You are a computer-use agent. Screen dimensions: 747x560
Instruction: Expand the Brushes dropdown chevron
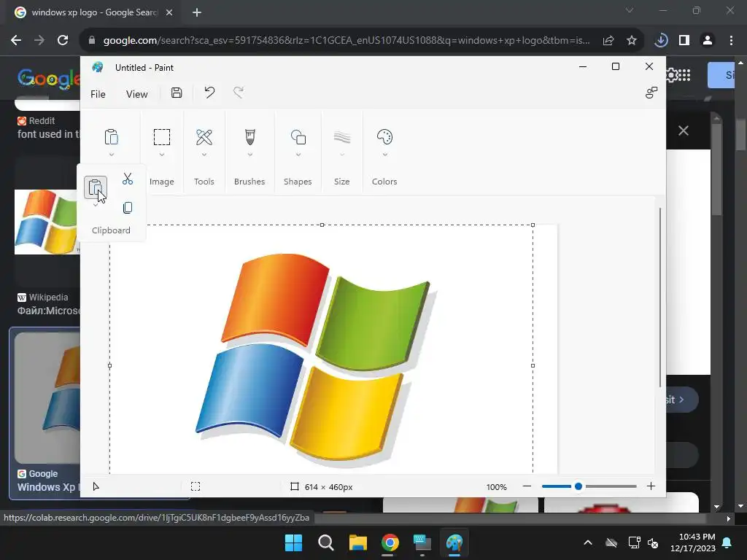click(x=250, y=155)
